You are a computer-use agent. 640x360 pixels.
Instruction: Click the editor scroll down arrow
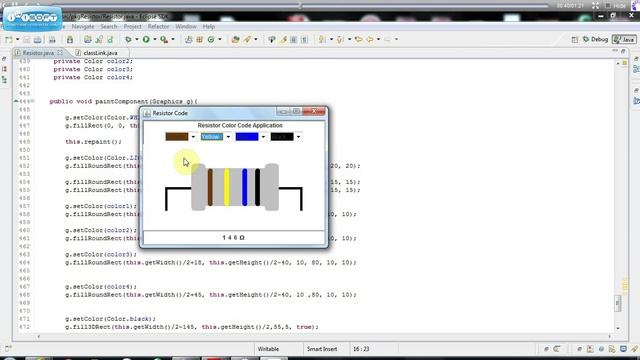coord(618,328)
